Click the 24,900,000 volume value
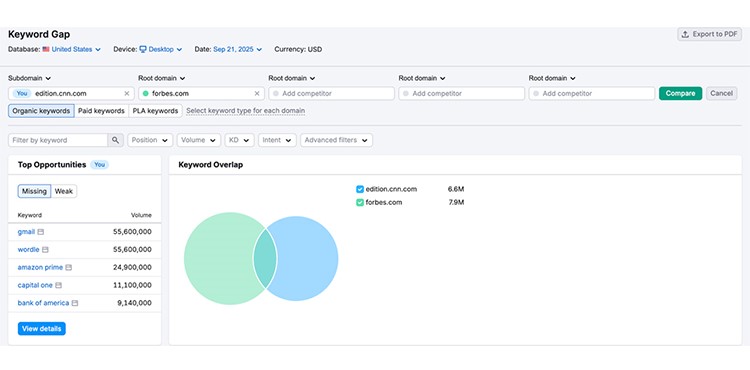The height and width of the screenshot is (370, 750). click(132, 268)
